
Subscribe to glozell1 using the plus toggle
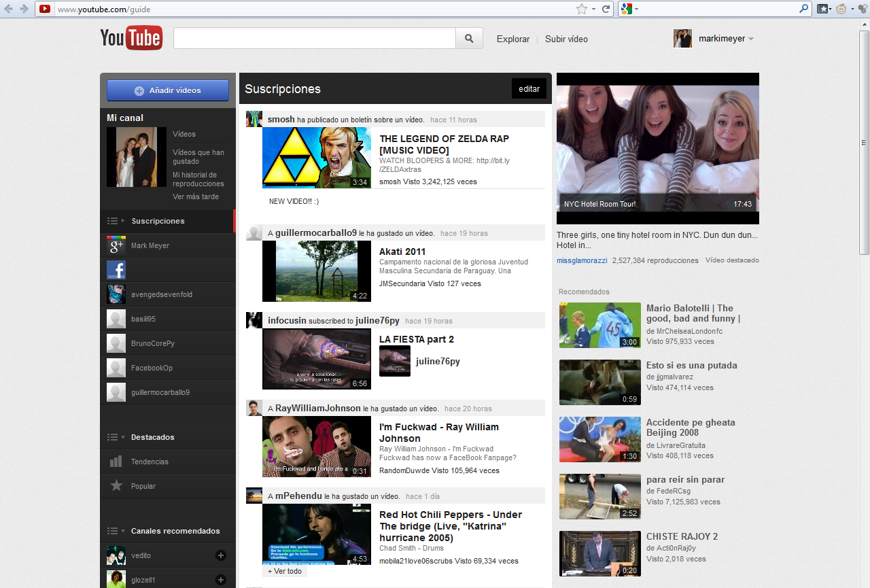220,579
